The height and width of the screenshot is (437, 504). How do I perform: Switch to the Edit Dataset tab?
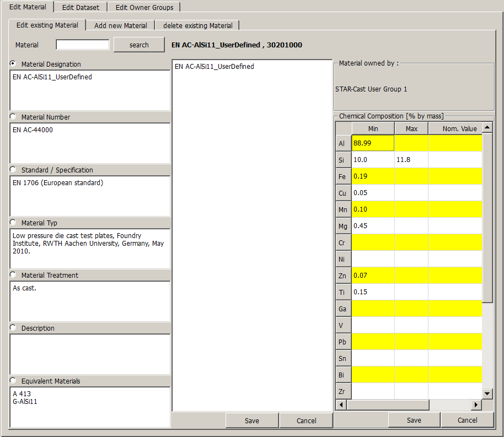pos(81,7)
